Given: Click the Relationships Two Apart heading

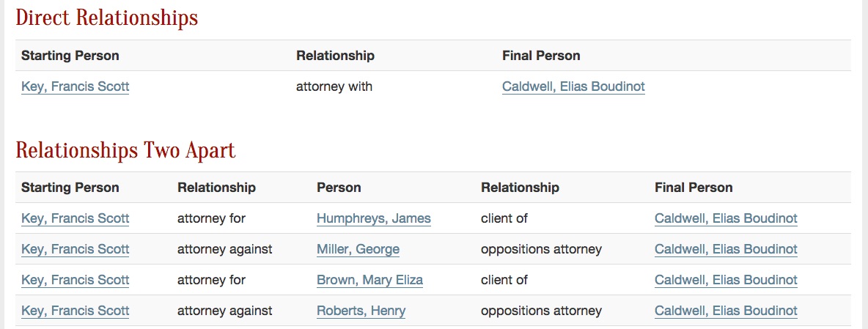Looking at the screenshot, I should tap(125, 151).
